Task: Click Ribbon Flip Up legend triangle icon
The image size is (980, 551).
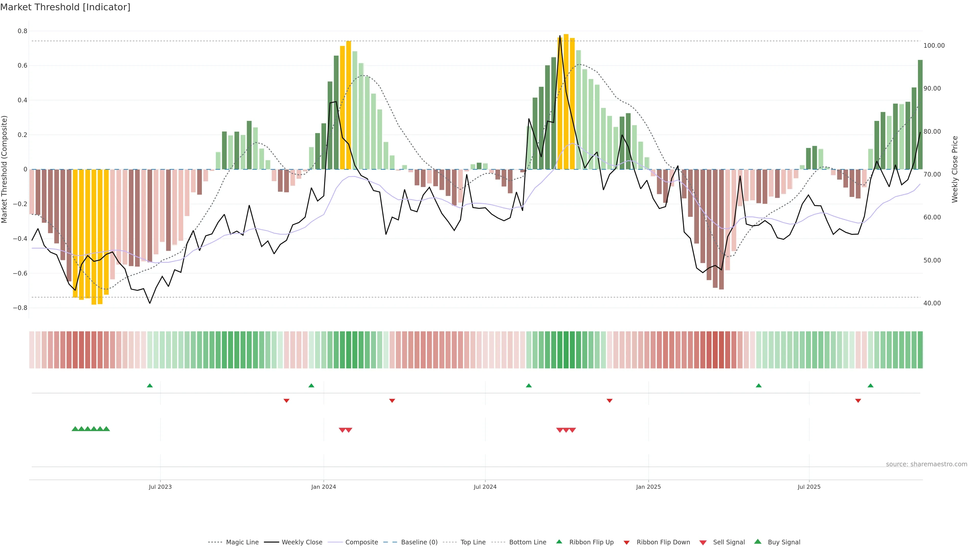Action: point(559,542)
